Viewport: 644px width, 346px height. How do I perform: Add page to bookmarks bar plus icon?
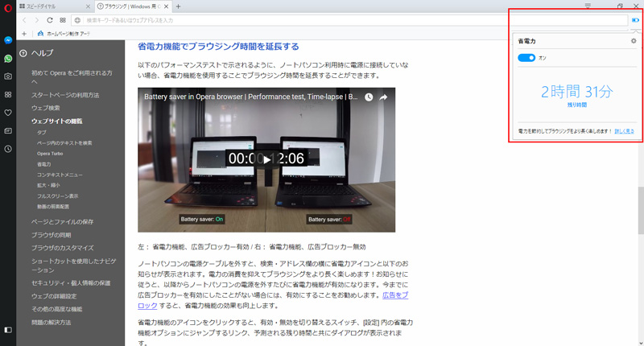[x=24, y=34]
